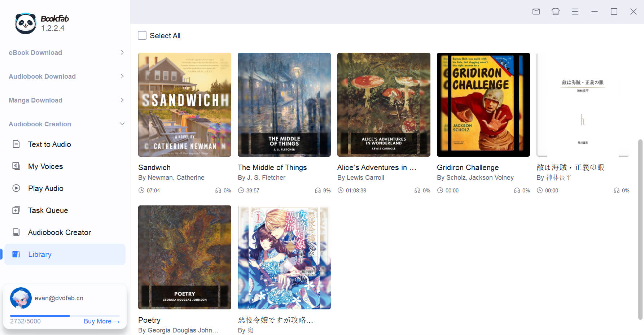This screenshot has height=335, width=644.
Task: Click the BookFab panda logo
Action: pyautogui.click(x=25, y=23)
